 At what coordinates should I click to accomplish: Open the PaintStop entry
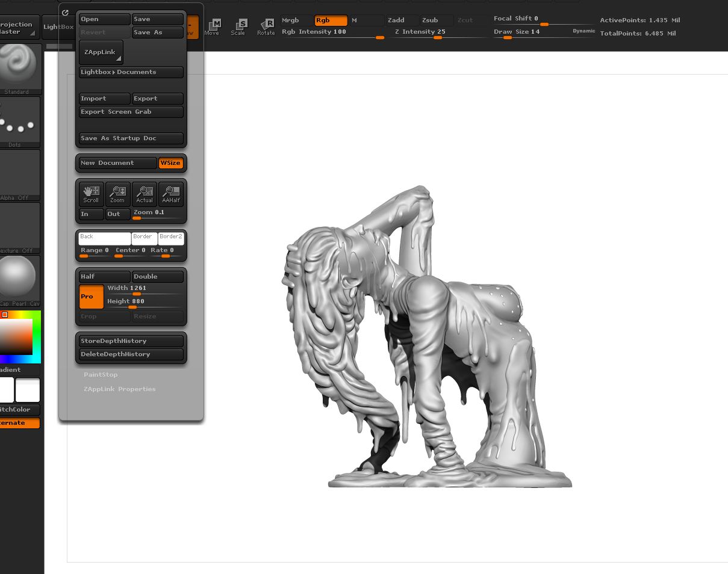coord(101,375)
